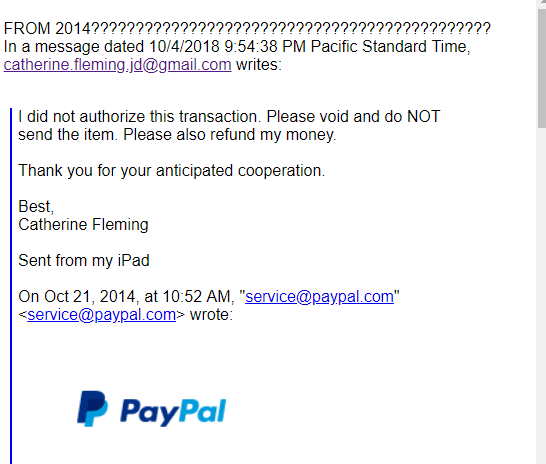The height and width of the screenshot is (464, 546).
Task: Open the service@paypal.com link in angle brackets
Action: [x=101, y=315]
